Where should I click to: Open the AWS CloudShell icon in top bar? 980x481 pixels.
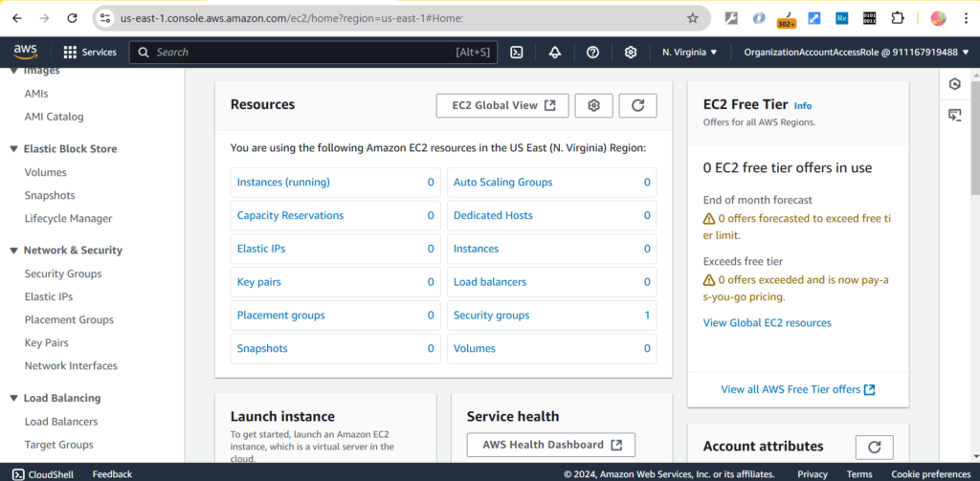(517, 53)
